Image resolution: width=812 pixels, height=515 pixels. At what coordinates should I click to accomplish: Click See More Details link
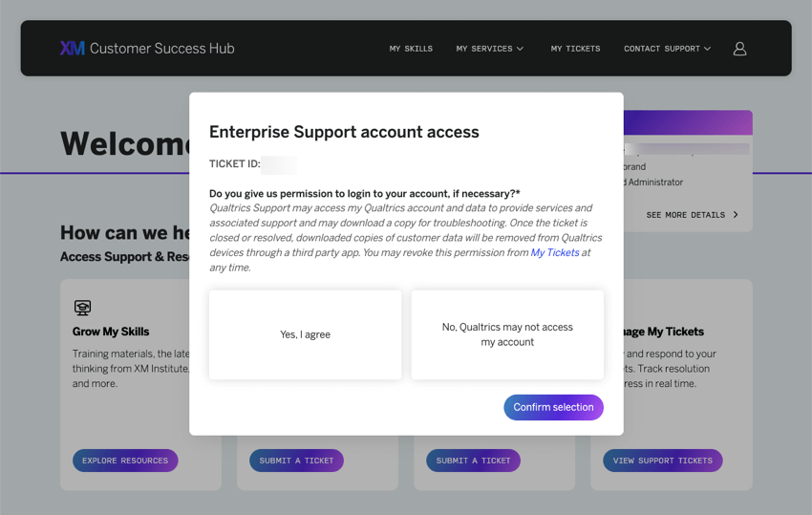point(692,215)
